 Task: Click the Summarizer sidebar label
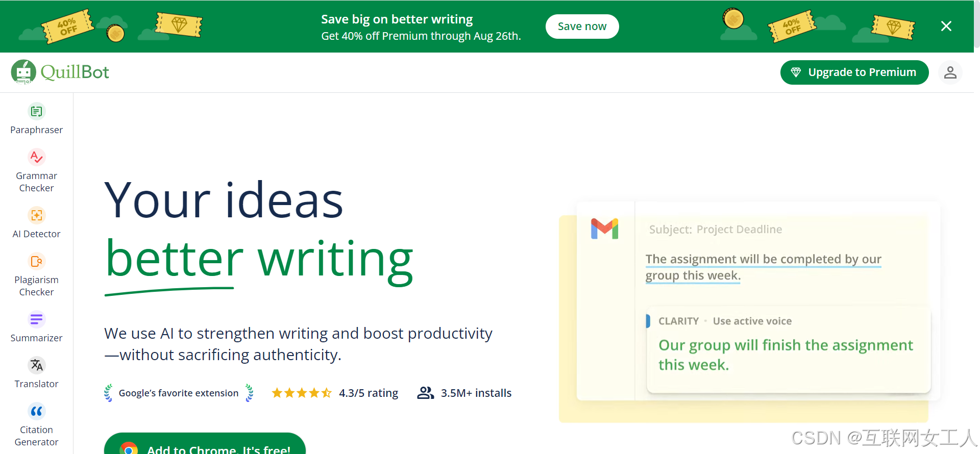tap(36, 338)
